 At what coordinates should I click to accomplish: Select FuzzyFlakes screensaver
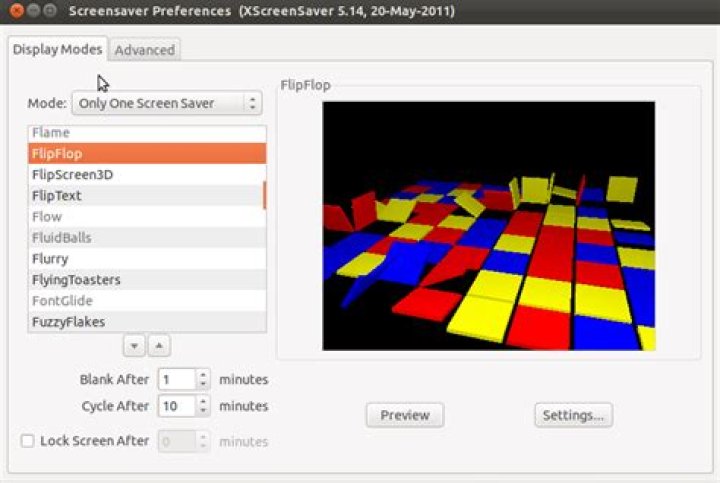coord(147,322)
